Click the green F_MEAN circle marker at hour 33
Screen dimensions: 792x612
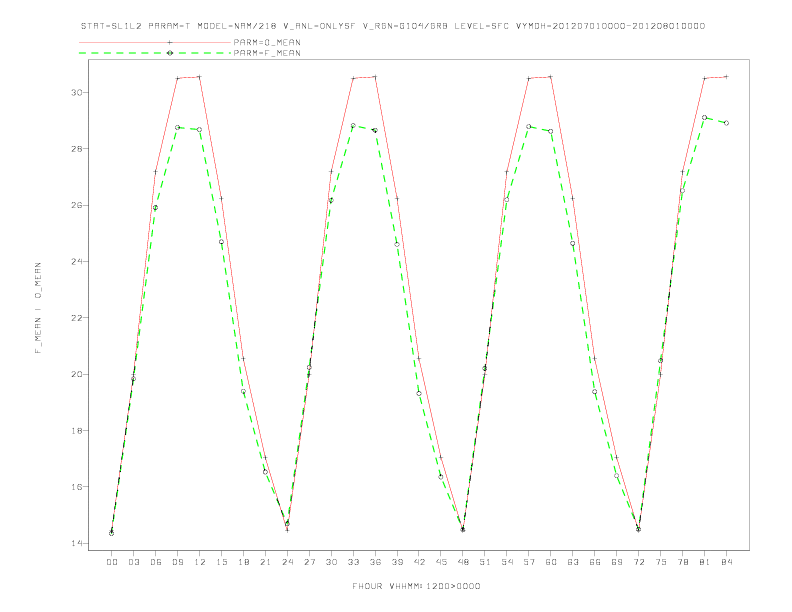pos(353,126)
